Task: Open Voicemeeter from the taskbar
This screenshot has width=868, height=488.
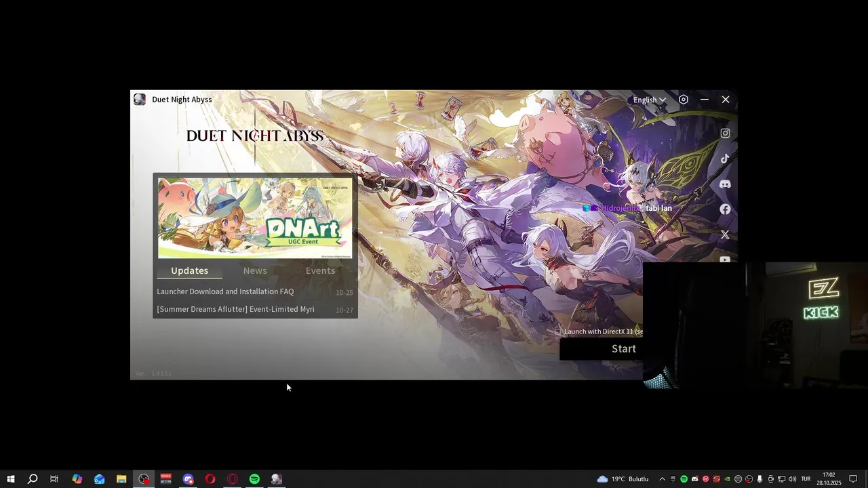Action: (x=166, y=479)
